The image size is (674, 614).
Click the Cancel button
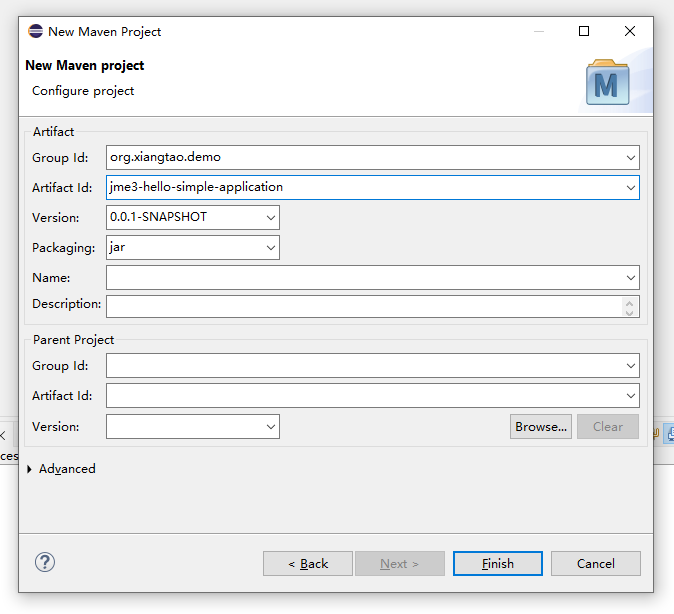pos(595,563)
